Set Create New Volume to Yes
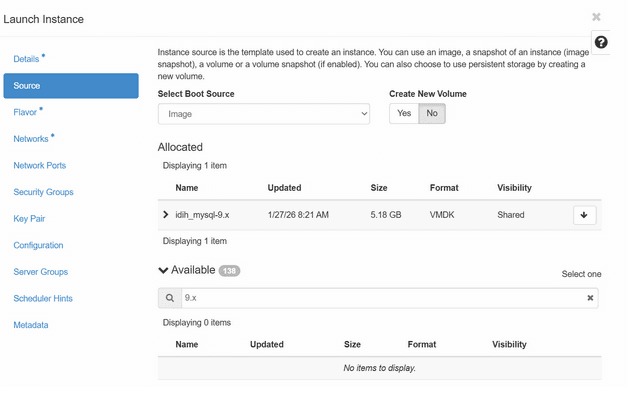The height and width of the screenshot is (393, 636). pyautogui.click(x=404, y=113)
